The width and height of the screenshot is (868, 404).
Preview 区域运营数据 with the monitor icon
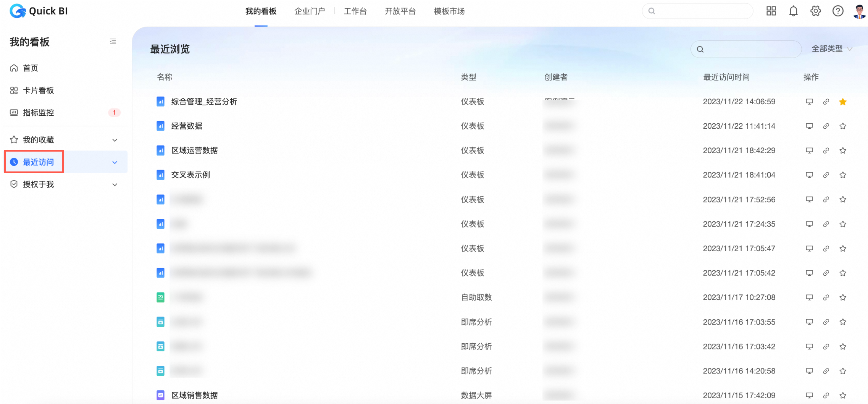click(809, 150)
